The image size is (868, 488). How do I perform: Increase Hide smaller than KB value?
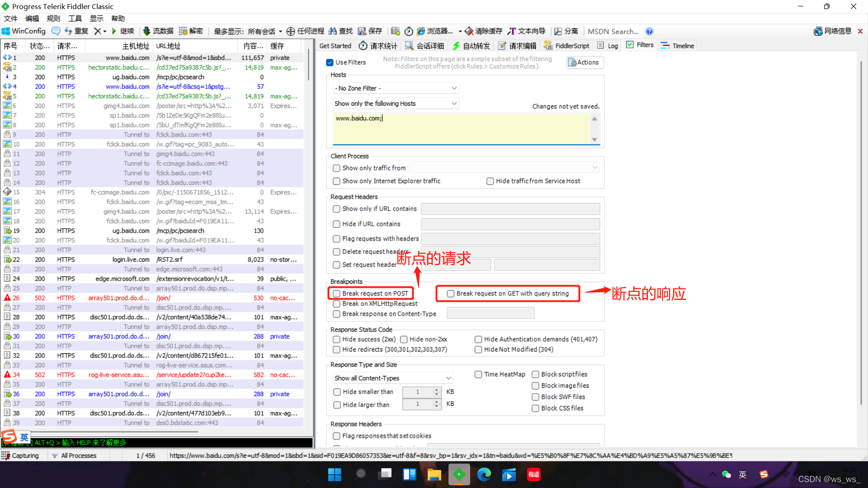436,389
